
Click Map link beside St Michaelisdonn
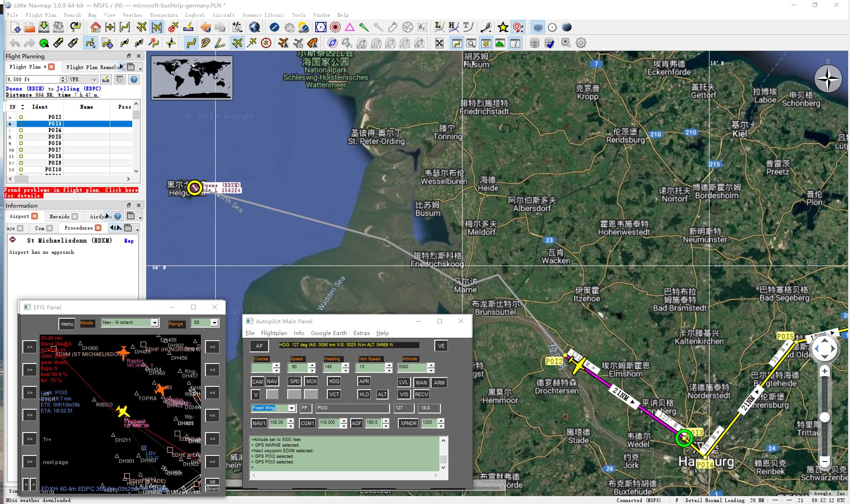pyautogui.click(x=129, y=241)
